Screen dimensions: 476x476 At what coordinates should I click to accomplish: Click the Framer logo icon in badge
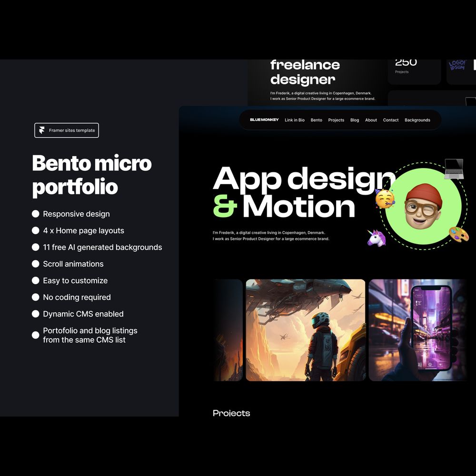[42, 130]
